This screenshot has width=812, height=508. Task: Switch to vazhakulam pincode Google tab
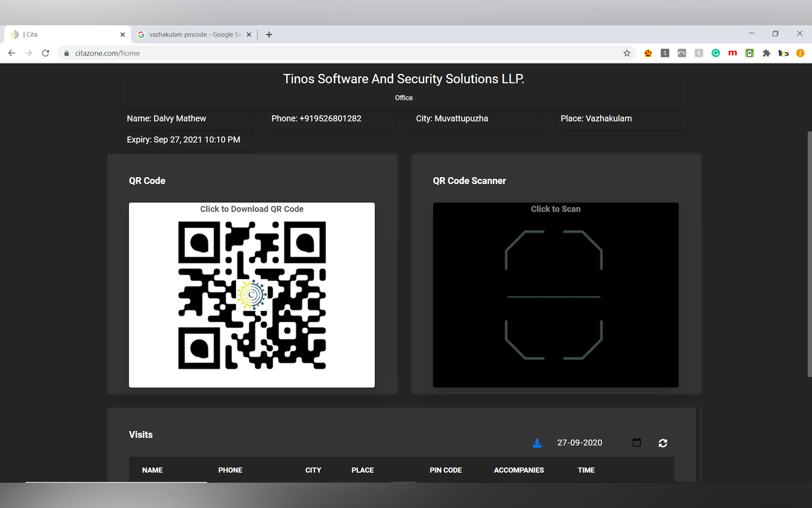point(195,35)
